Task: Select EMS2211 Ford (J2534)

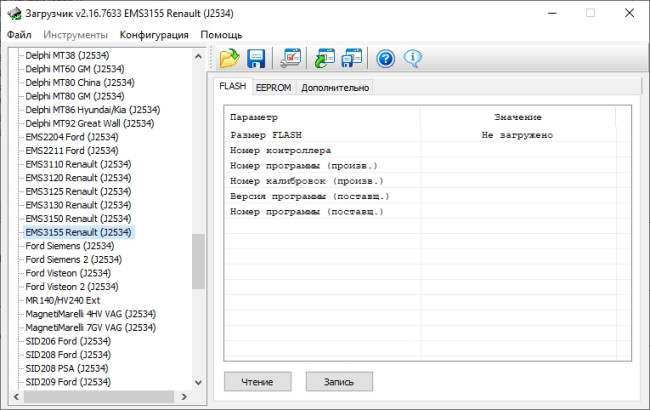Action: click(x=72, y=150)
